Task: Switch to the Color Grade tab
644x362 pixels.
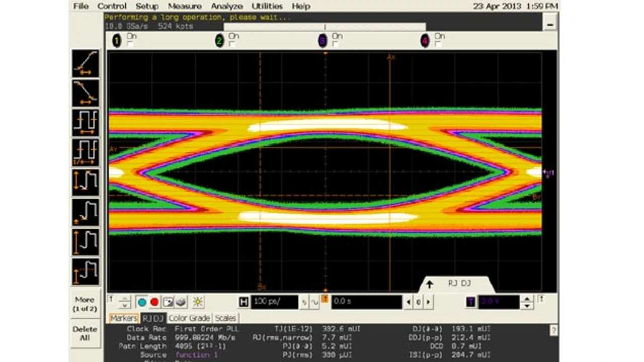Action: coord(189,318)
